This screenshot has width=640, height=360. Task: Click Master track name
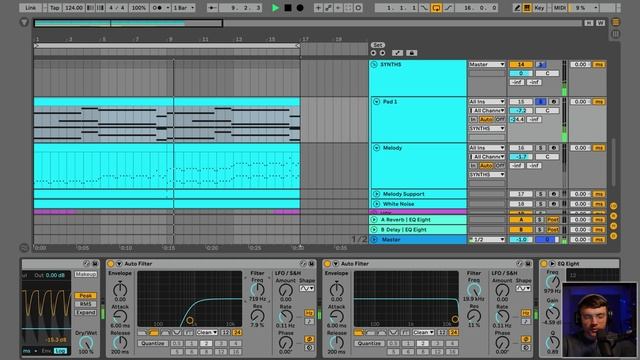pyautogui.click(x=391, y=240)
